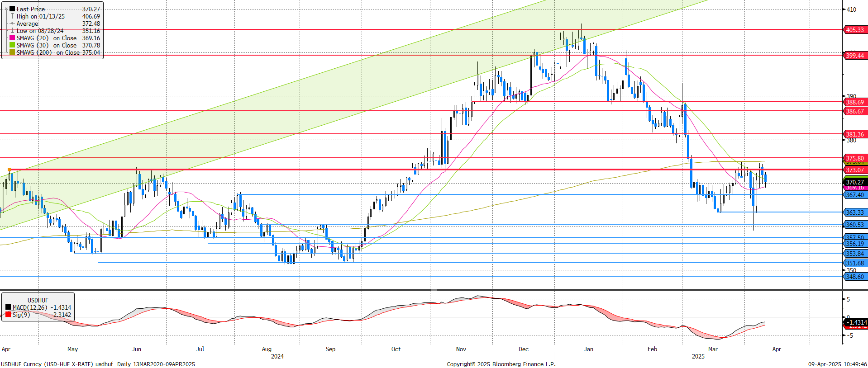Click the 381.36 red price level tag
This screenshot has height=368, width=868.
click(x=855, y=134)
